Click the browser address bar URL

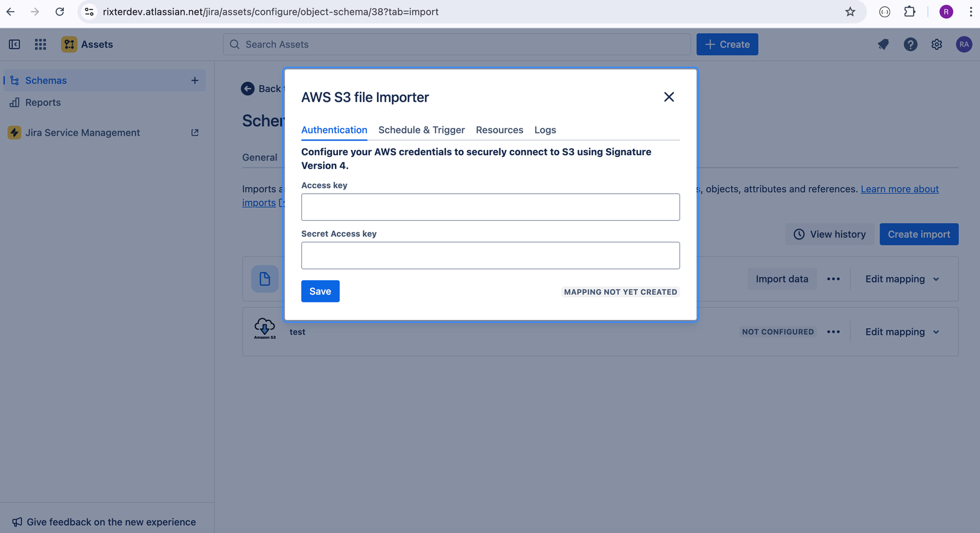pyautogui.click(x=270, y=12)
